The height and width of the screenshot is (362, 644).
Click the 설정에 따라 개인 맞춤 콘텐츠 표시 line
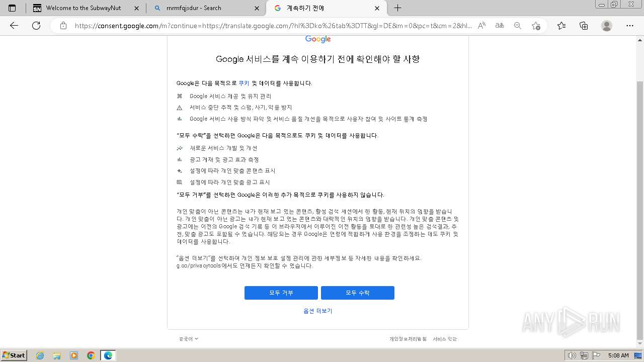coord(232,171)
